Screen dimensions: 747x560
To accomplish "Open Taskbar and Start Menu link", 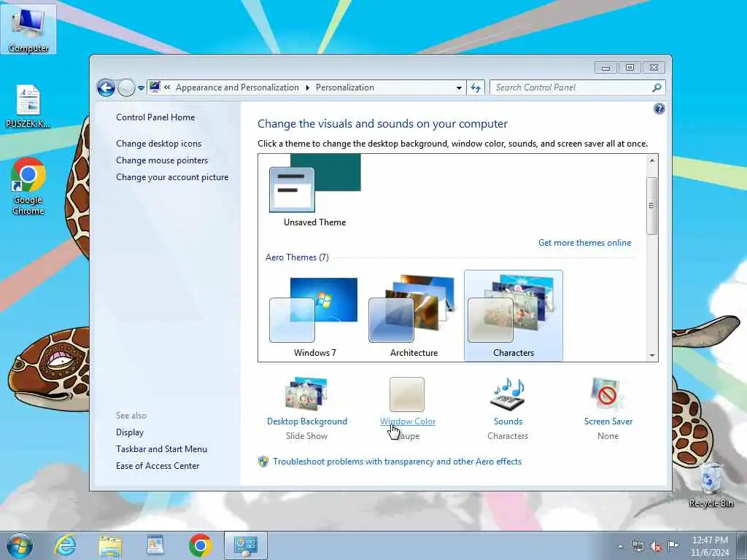I will (161, 449).
